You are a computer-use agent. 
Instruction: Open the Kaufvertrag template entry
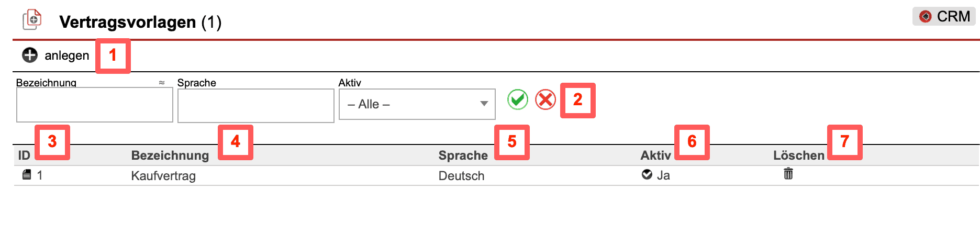(163, 176)
